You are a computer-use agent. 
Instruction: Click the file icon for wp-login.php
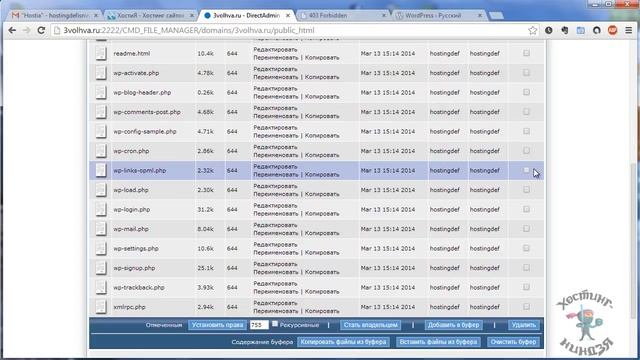pos(101,209)
